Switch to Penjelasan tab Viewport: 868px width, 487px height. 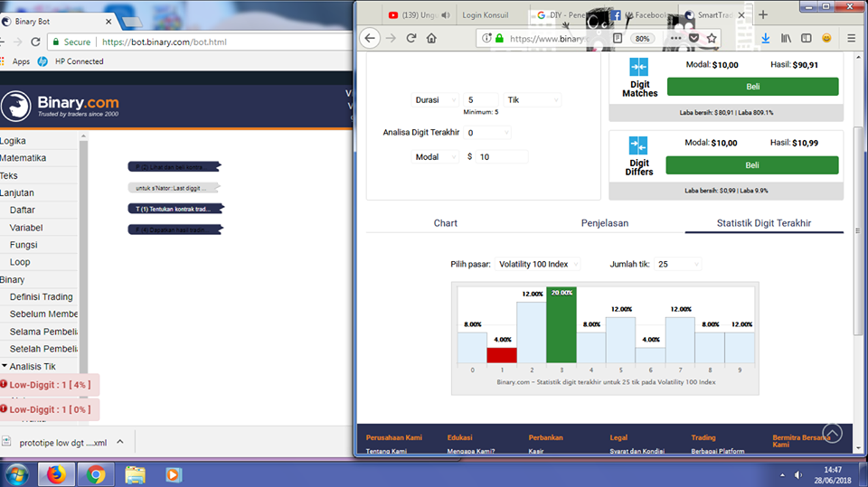pyautogui.click(x=605, y=223)
